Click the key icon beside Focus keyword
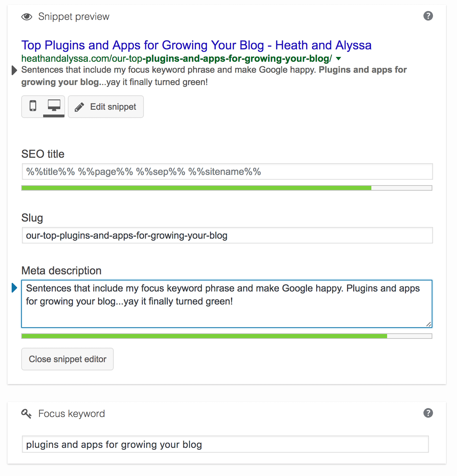Viewport: 457px width, 476px height. tap(26, 413)
